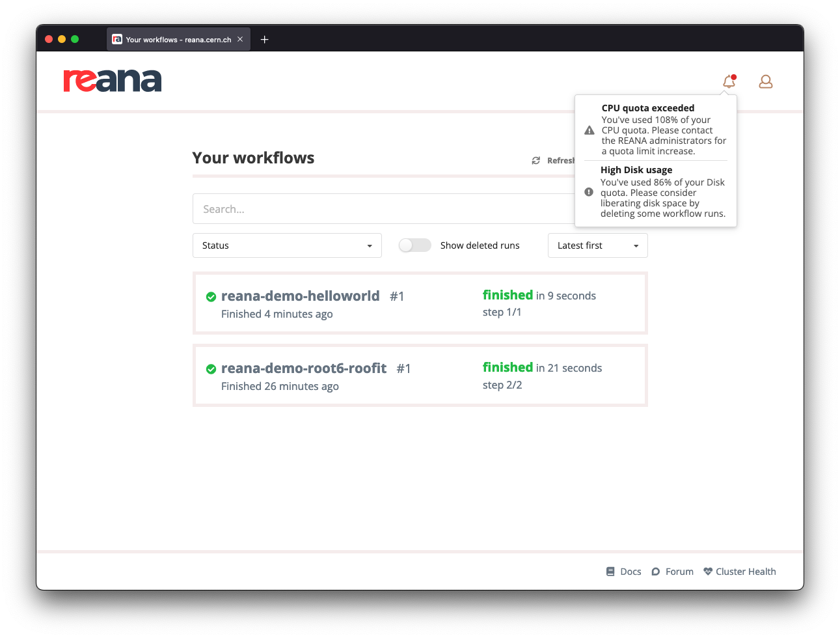
Task: Open the reana-demo-root6-roofit workflow
Action: tap(304, 368)
